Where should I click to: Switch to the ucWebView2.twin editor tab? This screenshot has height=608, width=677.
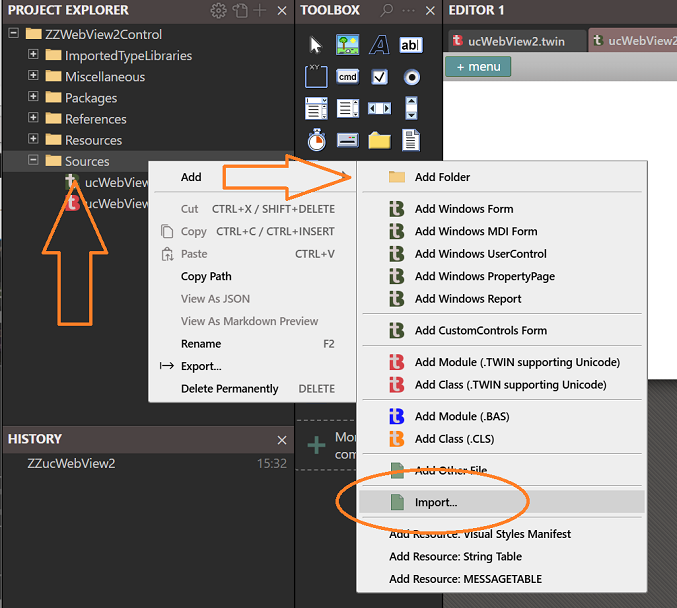point(512,41)
